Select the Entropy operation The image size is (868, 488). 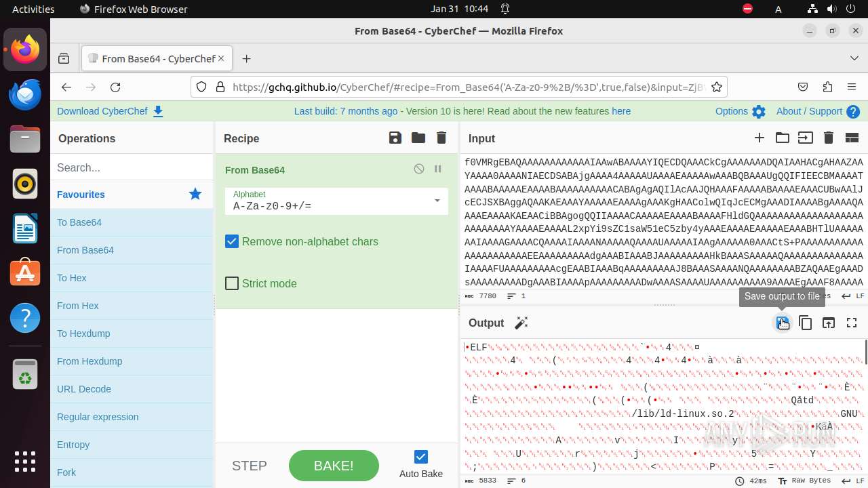click(x=132, y=445)
